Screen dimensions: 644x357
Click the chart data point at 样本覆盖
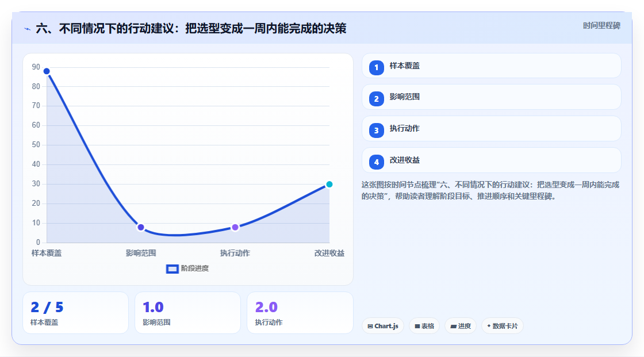(x=47, y=71)
